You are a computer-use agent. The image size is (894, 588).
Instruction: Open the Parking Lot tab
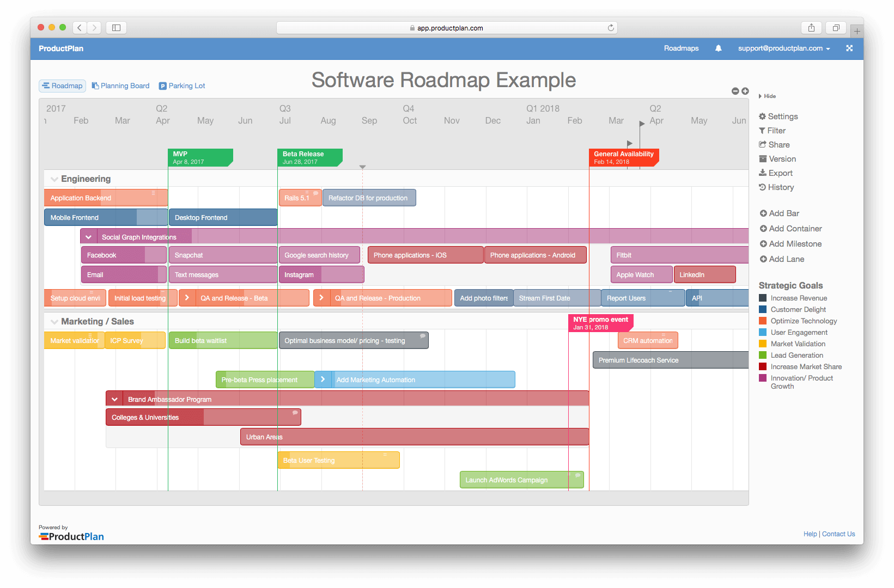point(181,85)
